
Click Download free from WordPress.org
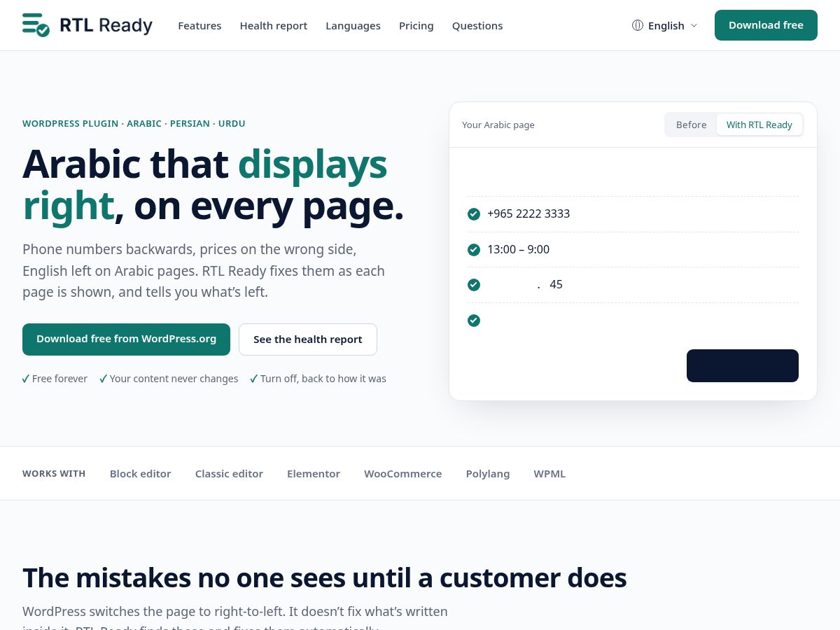pyautogui.click(x=126, y=339)
